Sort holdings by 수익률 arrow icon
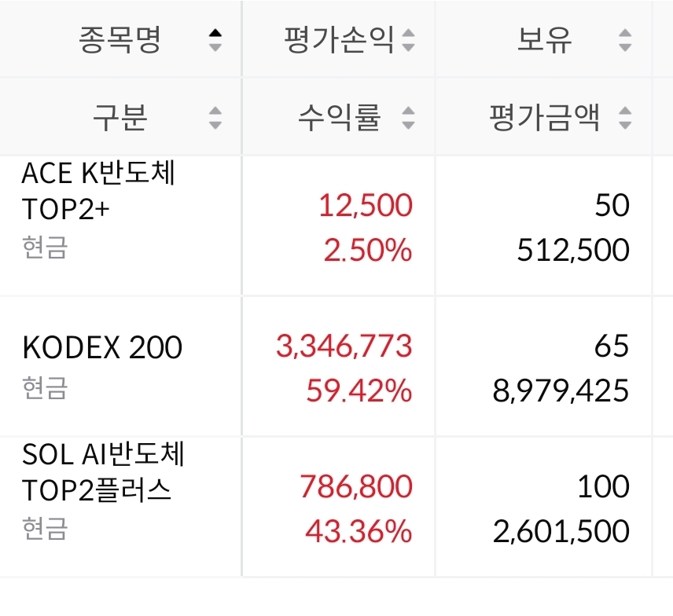Viewport: 673px width, 616px height. point(408,118)
